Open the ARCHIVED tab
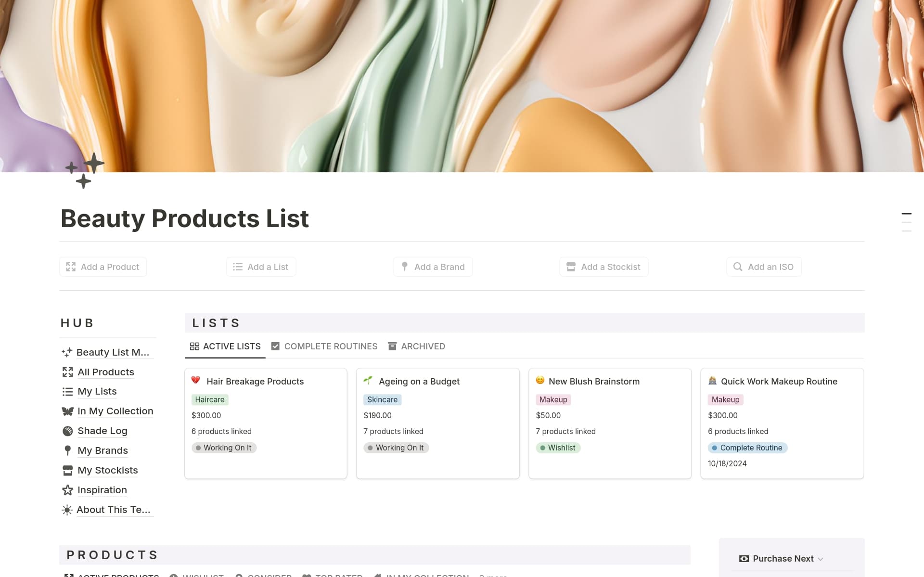Viewport: 924px width, 577px height. point(417,346)
